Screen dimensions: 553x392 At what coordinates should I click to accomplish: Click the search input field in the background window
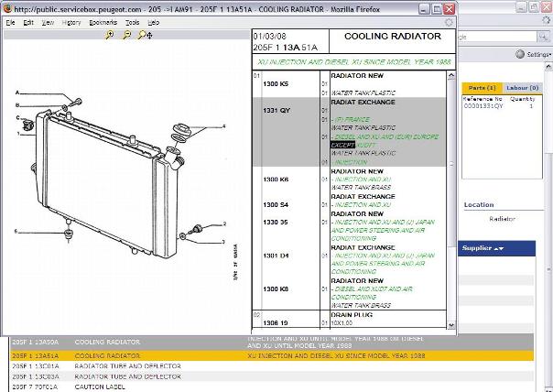point(497,37)
